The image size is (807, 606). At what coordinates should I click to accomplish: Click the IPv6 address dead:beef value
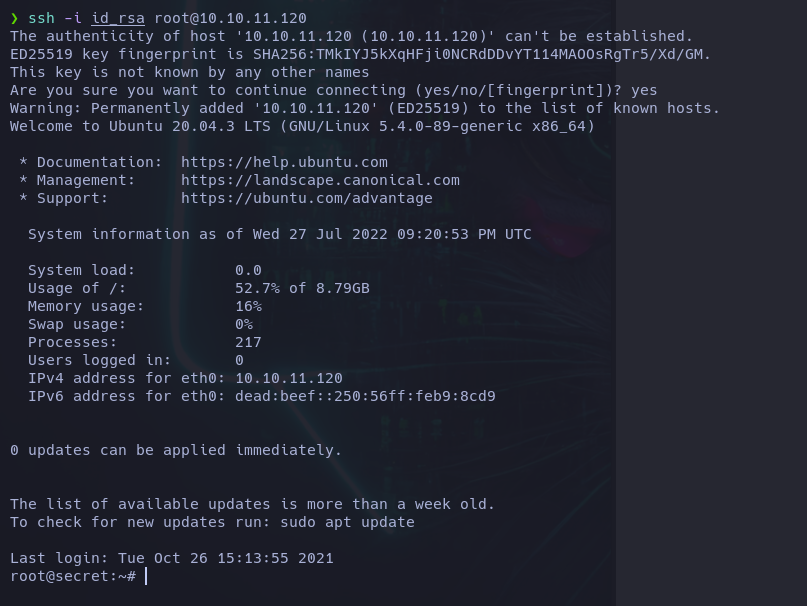click(365, 396)
